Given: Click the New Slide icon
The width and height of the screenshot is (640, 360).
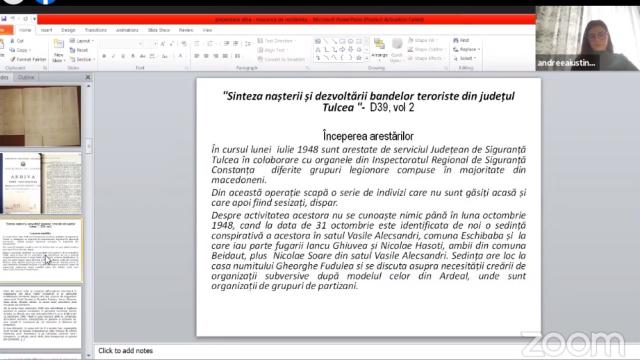Looking at the screenshot, I should tap(58, 51).
